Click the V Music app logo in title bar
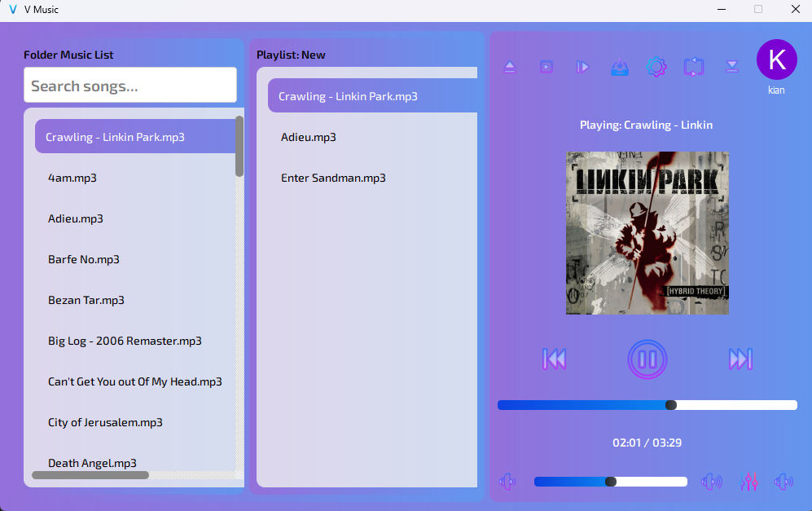Viewport: 812px width, 511px height. [13, 9]
